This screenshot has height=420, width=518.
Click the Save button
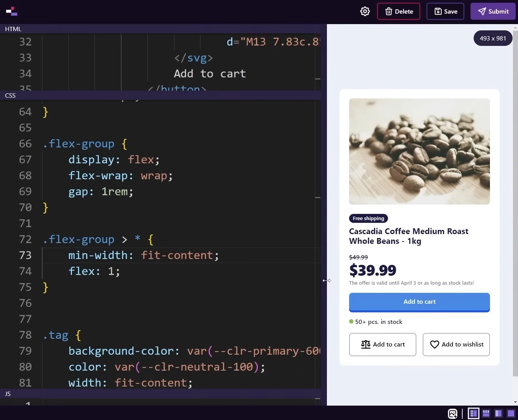click(x=446, y=11)
